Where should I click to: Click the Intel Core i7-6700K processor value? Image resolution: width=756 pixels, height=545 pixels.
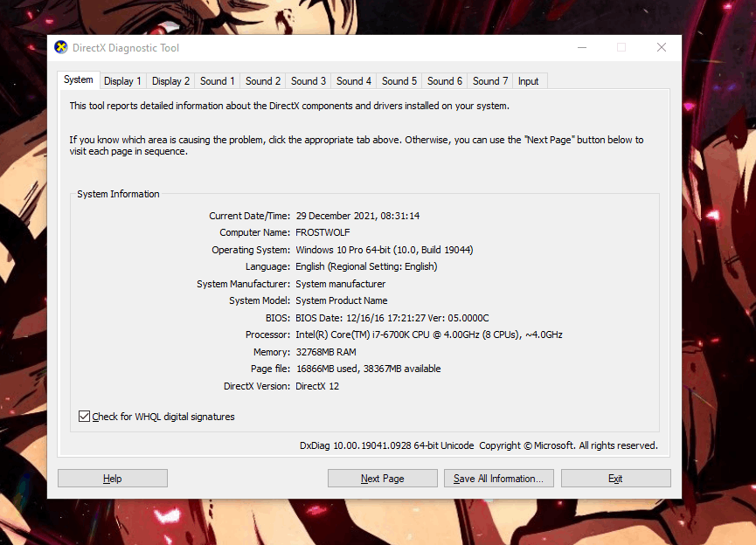tap(429, 335)
